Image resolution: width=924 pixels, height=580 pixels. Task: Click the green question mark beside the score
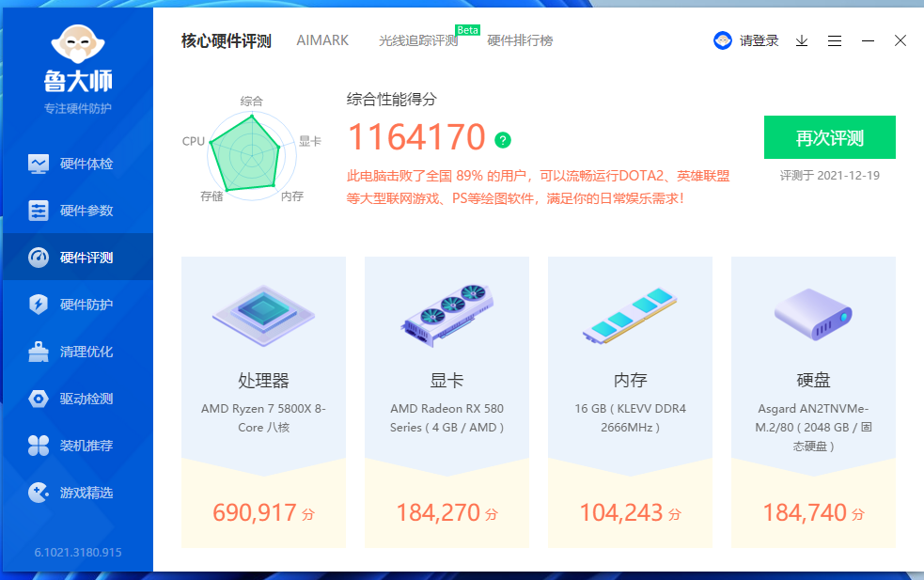[x=503, y=138]
